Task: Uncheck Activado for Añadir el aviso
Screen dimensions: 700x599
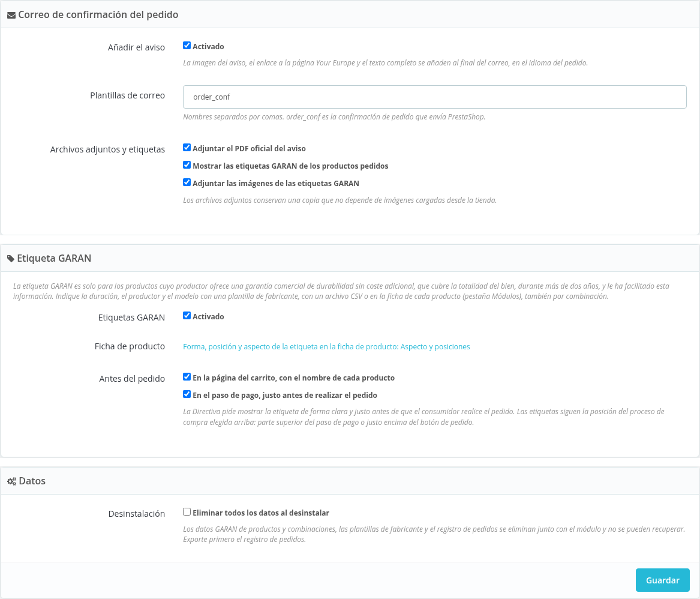Action: (187, 46)
